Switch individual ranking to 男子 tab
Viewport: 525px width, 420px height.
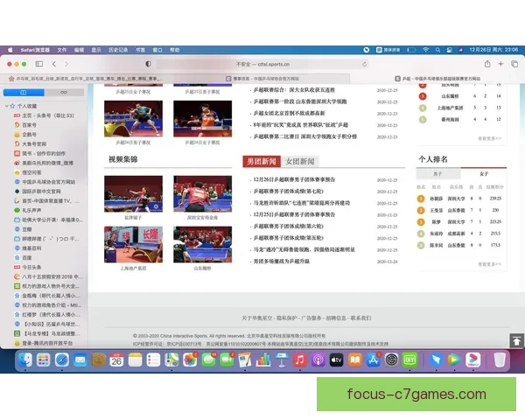(x=438, y=174)
